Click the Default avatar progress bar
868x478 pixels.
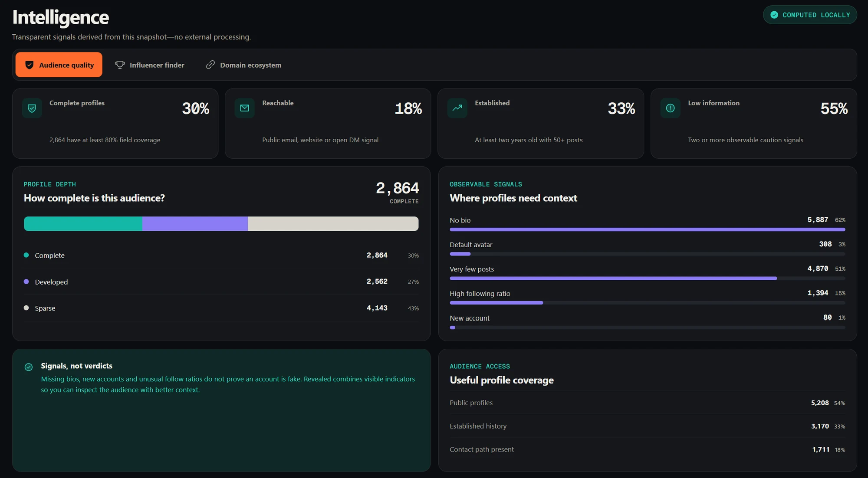648,254
